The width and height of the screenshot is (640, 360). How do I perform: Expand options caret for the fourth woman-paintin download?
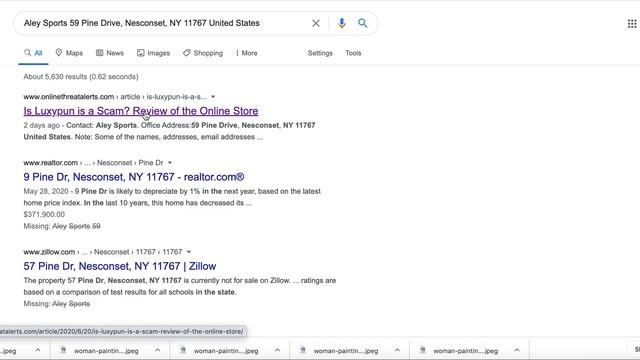pos(517,350)
